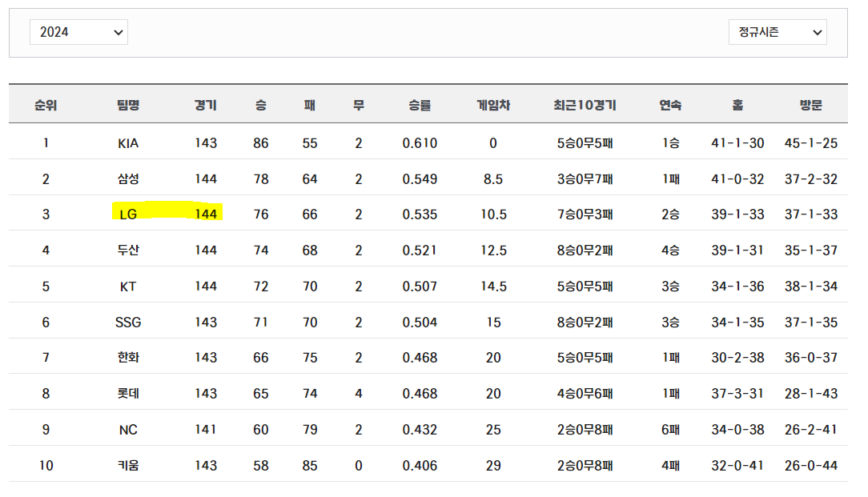Click the 방문 column header
868x497 pixels.
coord(811,105)
